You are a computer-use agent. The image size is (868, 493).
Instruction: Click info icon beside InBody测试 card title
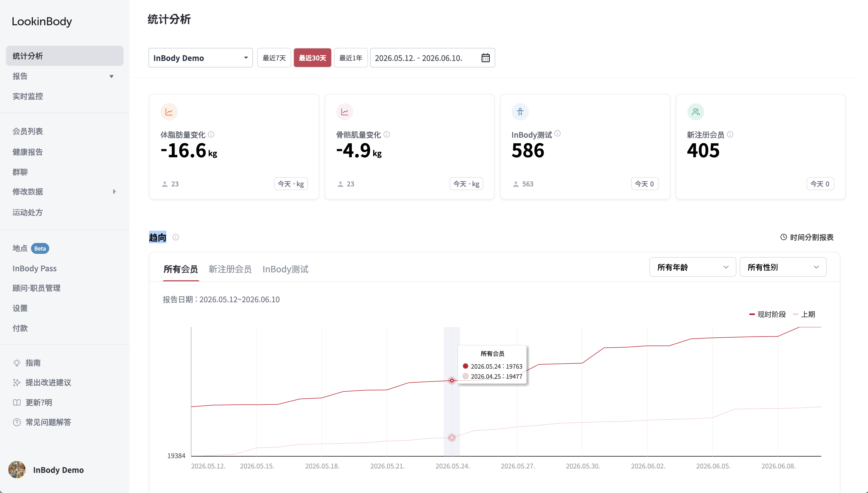[x=558, y=133]
